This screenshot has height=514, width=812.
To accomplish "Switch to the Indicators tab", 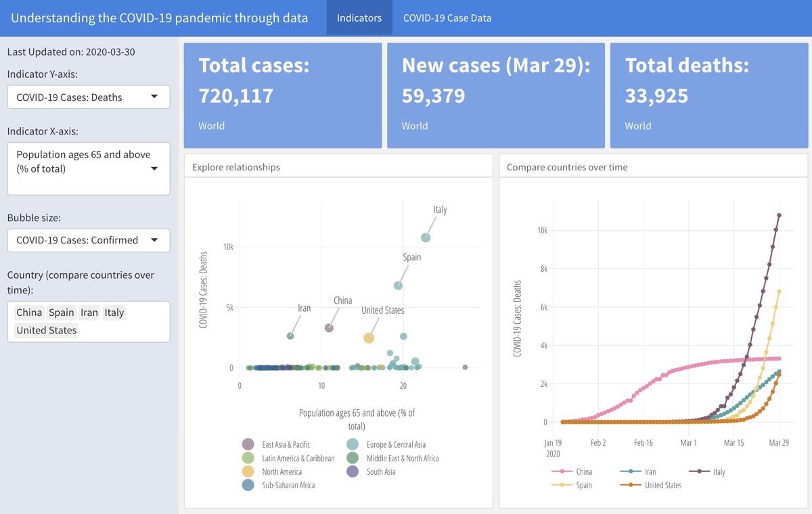I will tap(359, 18).
